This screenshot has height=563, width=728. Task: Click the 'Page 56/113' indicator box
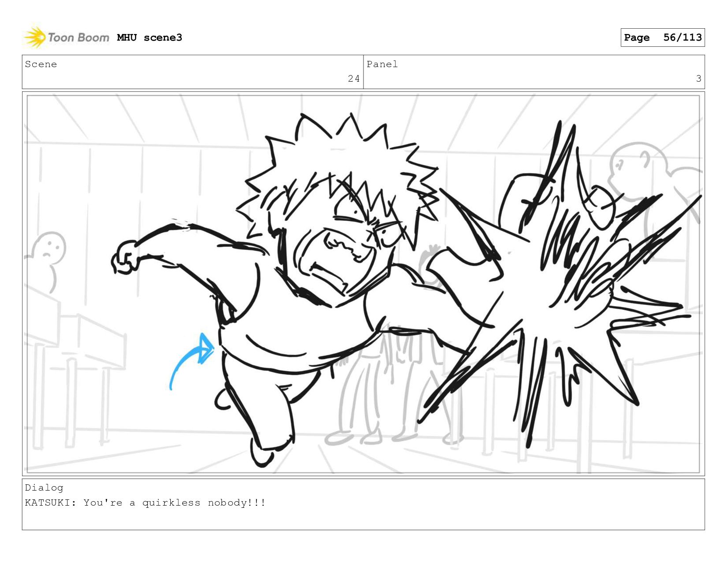click(x=662, y=38)
